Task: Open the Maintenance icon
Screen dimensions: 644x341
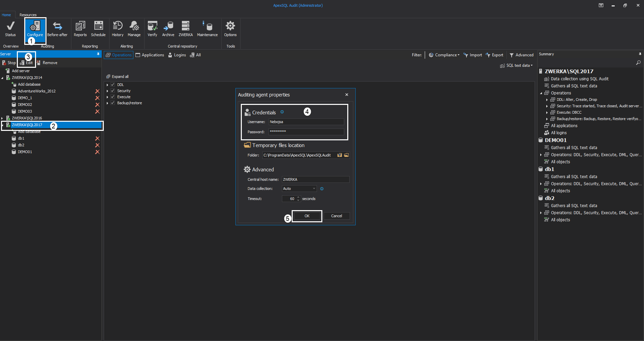Action: pos(207,29)
